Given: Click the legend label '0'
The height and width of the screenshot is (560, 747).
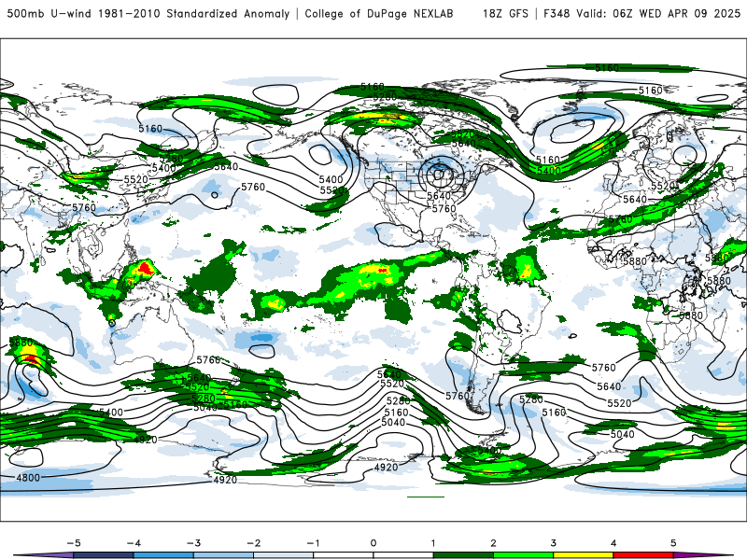Looking at the screenshot, I should pos(373,543).
